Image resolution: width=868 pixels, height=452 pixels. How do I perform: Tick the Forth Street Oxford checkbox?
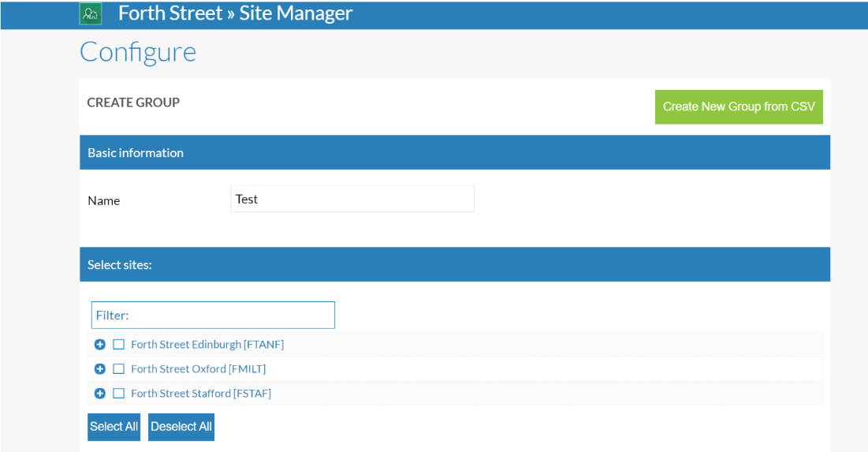pos(119,369)
